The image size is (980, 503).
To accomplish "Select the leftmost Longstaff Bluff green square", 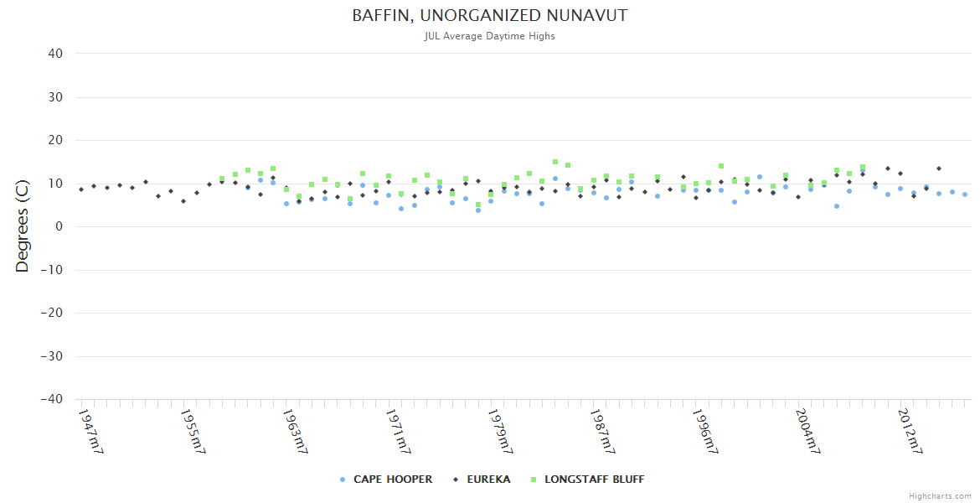I will click(x=222, y=179).
